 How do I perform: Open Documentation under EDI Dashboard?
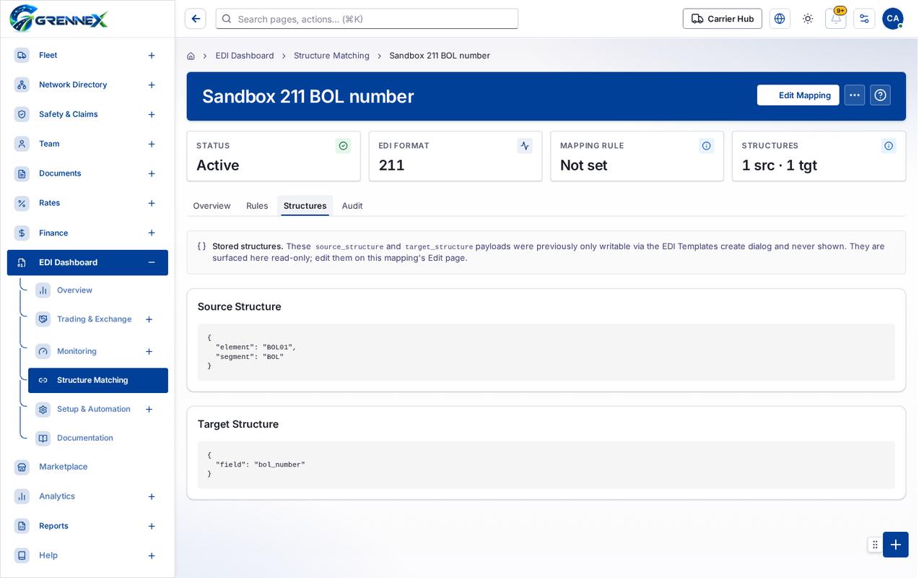pos(98,439)
